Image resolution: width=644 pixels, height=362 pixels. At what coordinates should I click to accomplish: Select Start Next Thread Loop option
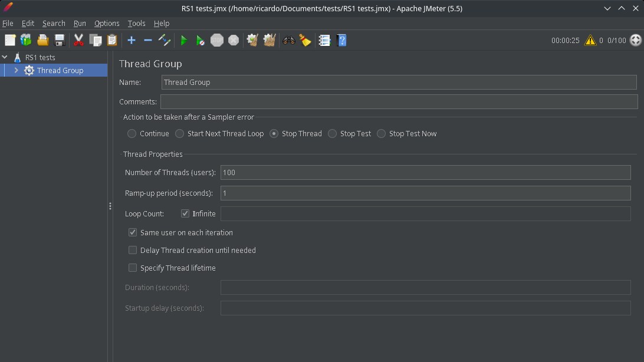[x=179, y=133]
